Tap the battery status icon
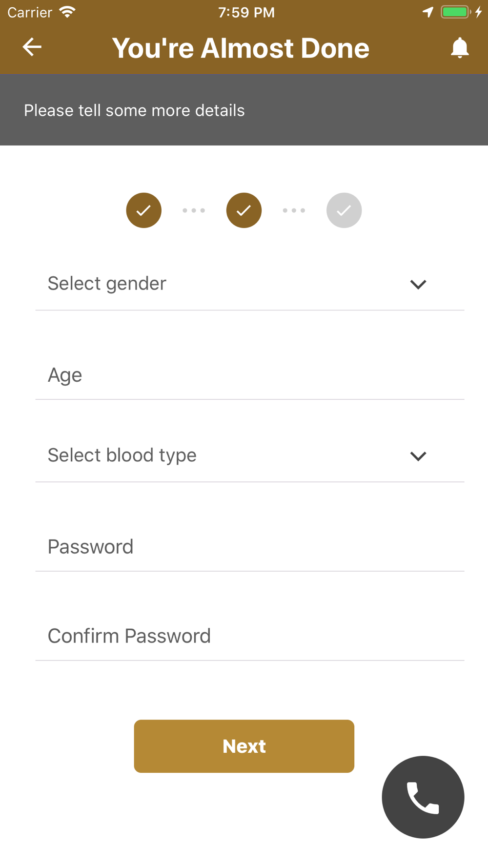 click(x=456, y=12)
